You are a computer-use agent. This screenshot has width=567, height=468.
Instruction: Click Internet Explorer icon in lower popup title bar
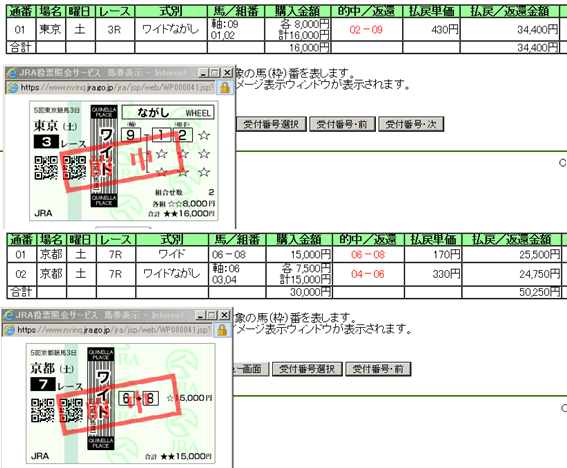click(9, 315)
